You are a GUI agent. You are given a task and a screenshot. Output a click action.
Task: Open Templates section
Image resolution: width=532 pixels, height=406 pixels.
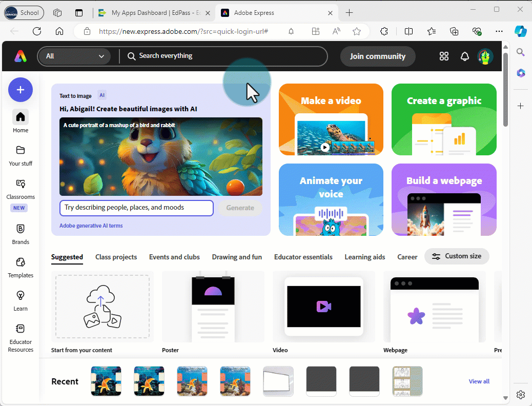pos(21,268)
